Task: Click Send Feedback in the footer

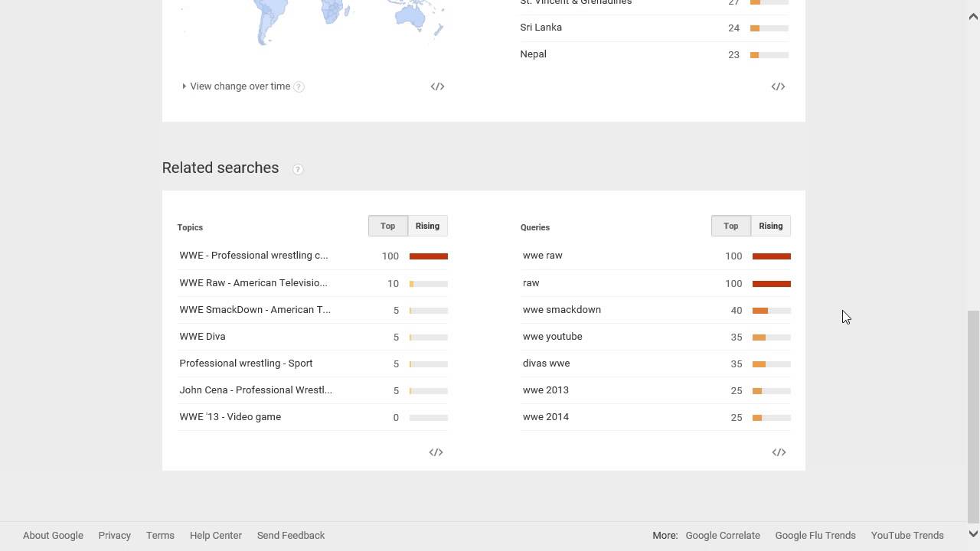Action: click(x=291, y=536)
